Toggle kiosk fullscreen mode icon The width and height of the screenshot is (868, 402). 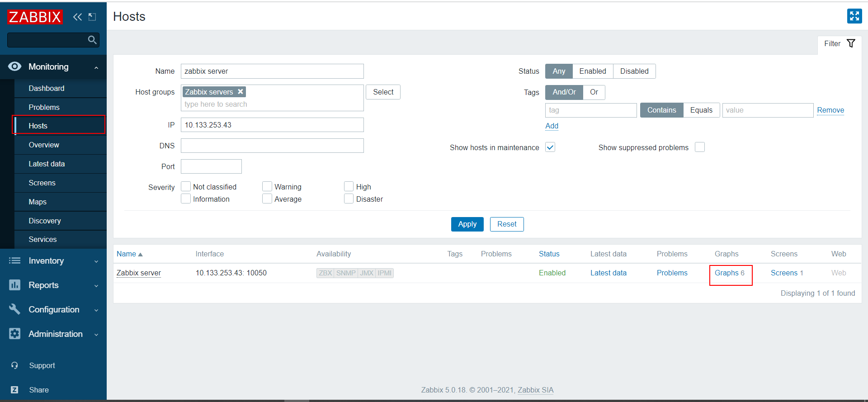[854, 16]
